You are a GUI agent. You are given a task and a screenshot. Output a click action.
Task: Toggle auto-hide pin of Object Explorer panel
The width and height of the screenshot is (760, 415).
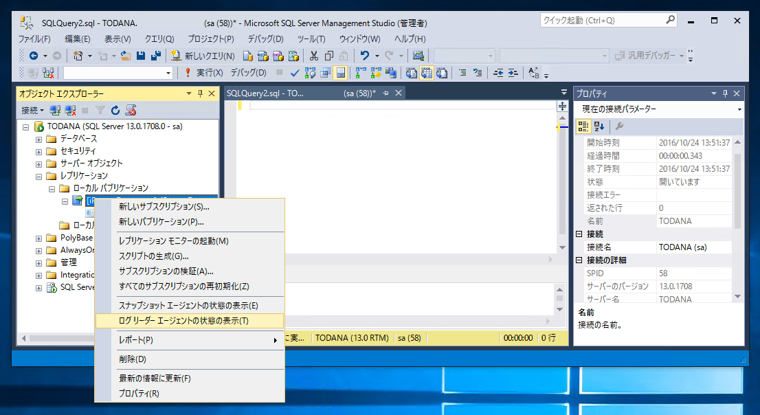click(x=200, y=94)
